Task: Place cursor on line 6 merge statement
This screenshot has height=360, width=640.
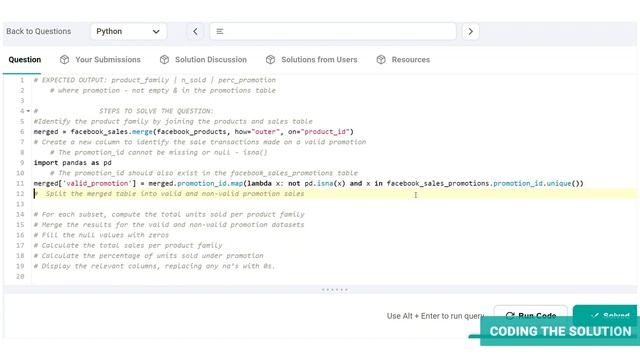Action: coord(193,132)
